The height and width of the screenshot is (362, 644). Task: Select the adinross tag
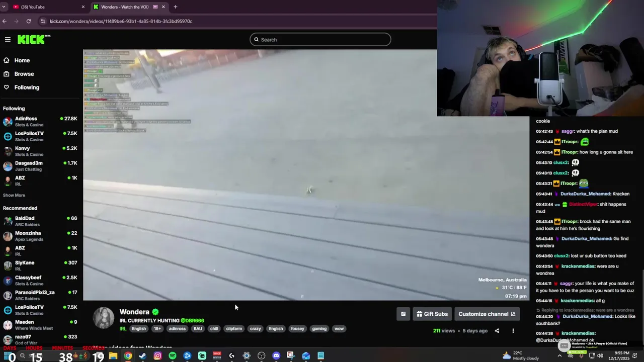[x=177, y=329]
